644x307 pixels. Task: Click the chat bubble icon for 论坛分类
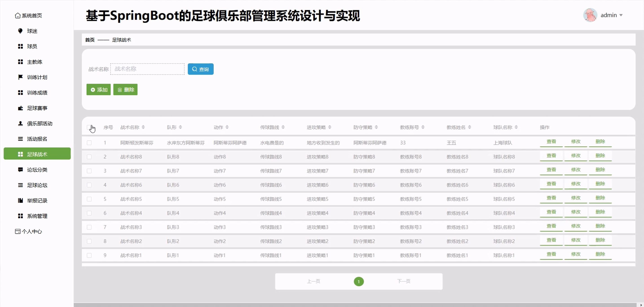pyautogui.click(x=20, y=170)
